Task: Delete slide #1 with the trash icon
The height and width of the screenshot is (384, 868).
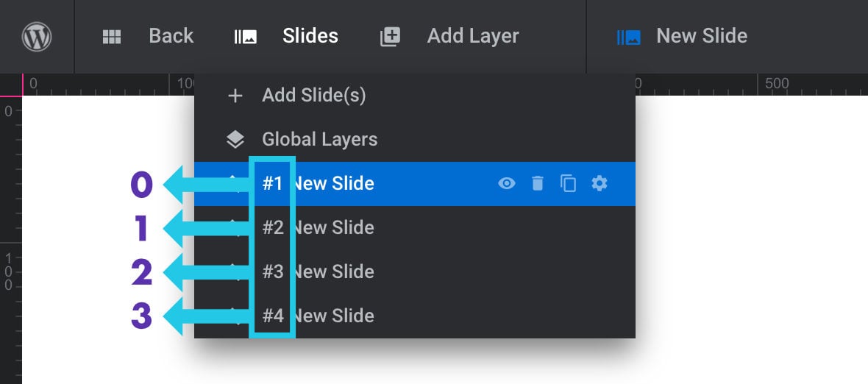Action: (538, 183)
